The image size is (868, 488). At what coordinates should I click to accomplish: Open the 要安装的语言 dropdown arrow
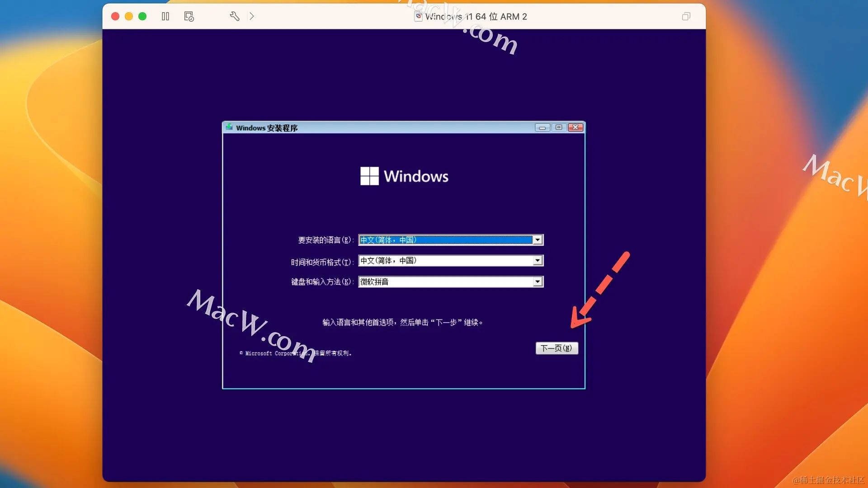point(537,240)
